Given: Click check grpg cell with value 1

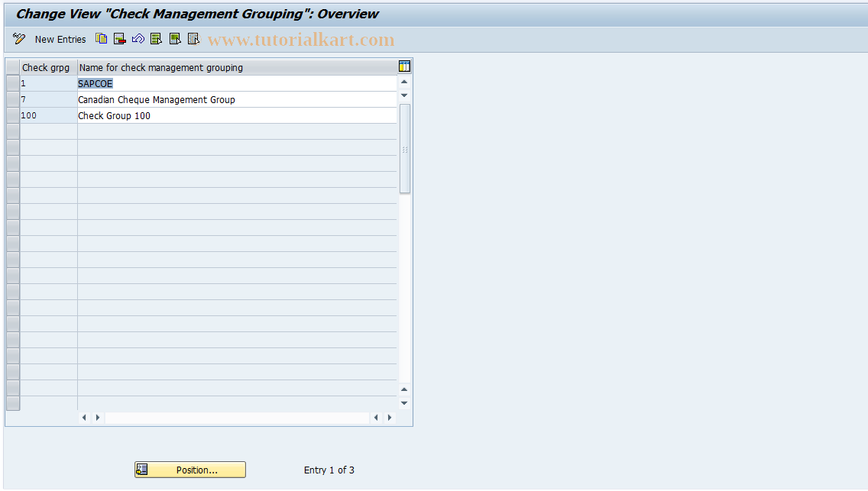Looking at the screenshot, I should coord(48,83).
